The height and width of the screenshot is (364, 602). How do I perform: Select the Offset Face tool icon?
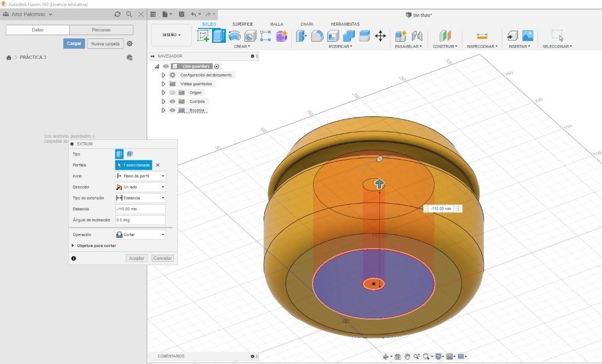tap(364, 36)
